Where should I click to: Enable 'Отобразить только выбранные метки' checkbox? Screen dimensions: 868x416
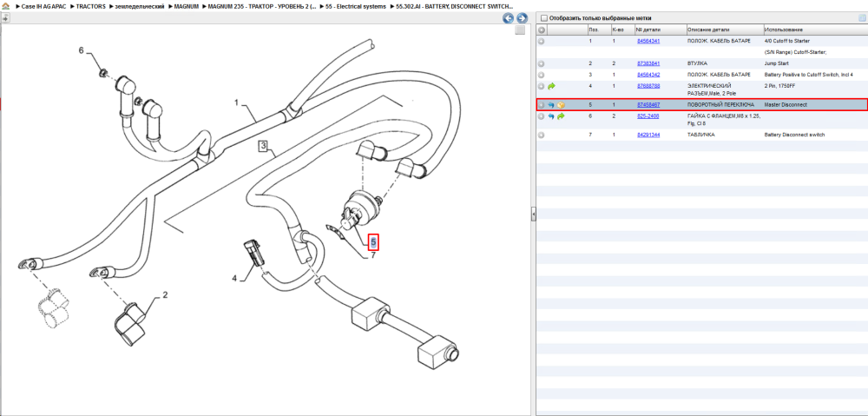pyautogui.click(x=543, y=17)
